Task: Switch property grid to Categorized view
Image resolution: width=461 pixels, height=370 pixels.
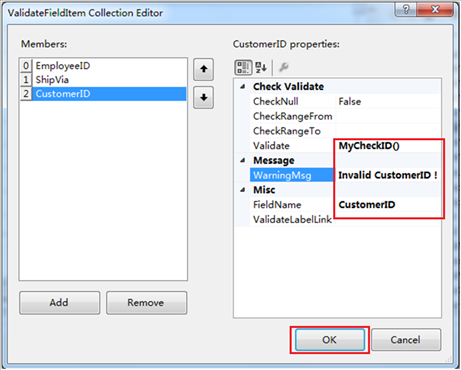Action: coord(243,67)
